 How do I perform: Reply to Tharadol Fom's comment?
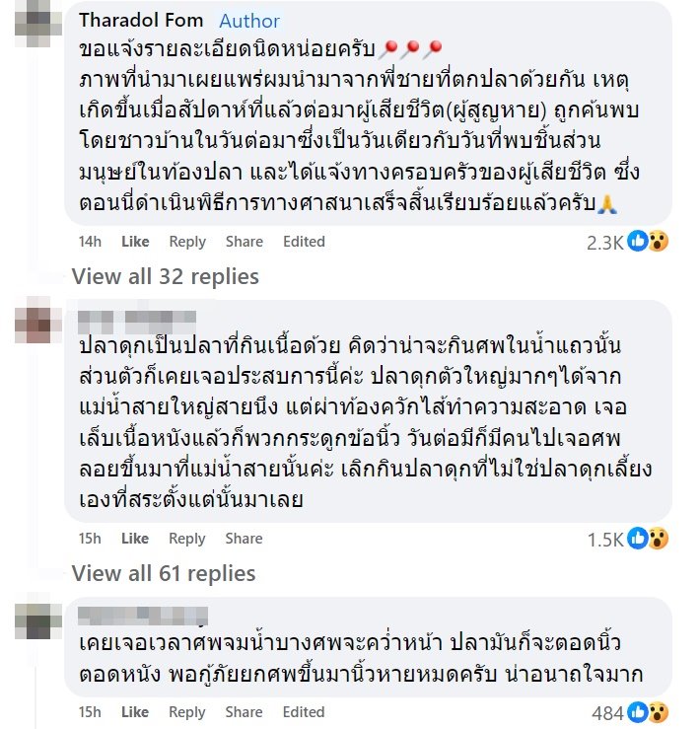[x=187, y=242]
